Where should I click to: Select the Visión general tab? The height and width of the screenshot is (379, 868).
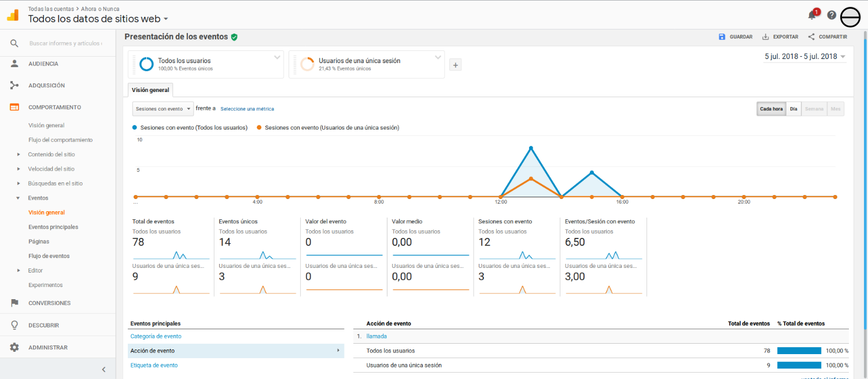coord(150,90)
